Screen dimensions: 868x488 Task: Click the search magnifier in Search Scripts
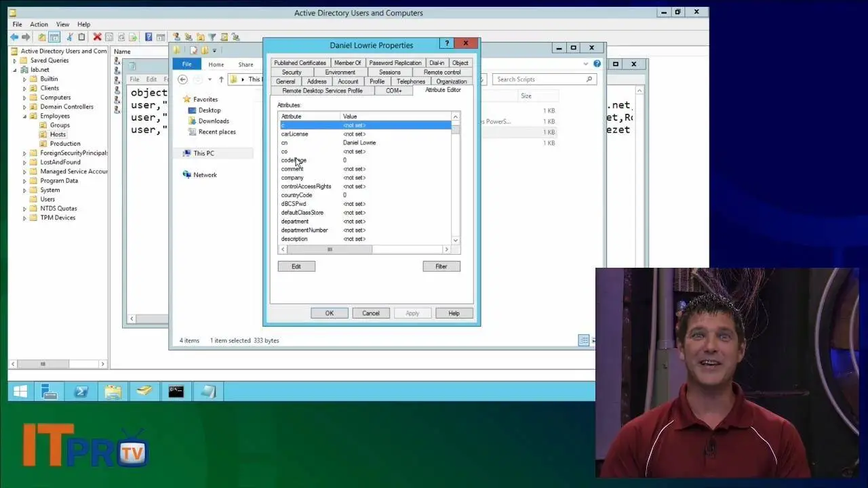point(589,79)
